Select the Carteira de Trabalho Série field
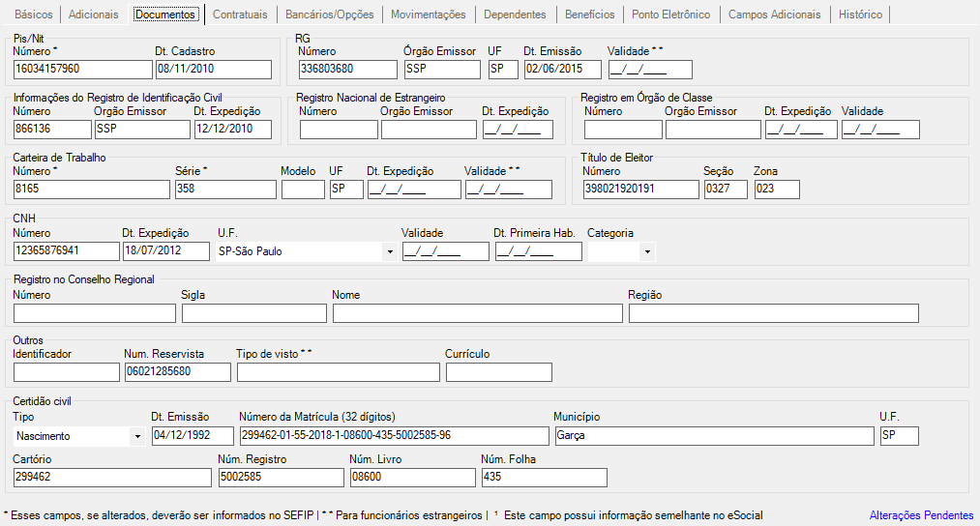This screenshot has width=980, height=526. click(225, 190)
